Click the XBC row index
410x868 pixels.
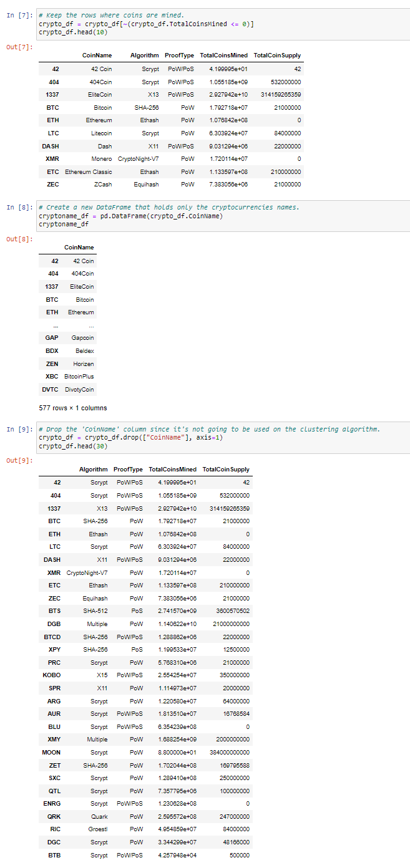point(52,376)
